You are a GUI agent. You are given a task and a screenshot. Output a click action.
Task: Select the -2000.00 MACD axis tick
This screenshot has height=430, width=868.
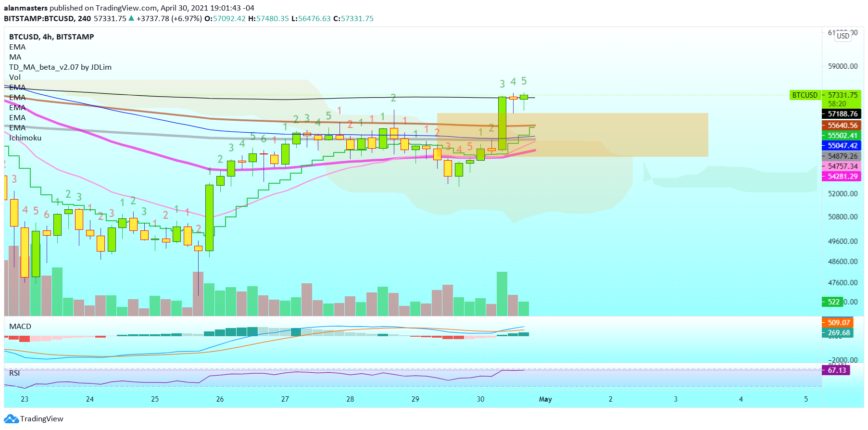(x=843, y=360)
